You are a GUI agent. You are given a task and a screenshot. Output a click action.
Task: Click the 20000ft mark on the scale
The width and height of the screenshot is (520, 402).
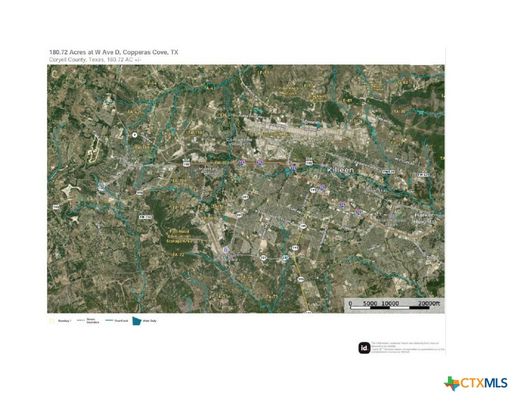click(429, 303)
